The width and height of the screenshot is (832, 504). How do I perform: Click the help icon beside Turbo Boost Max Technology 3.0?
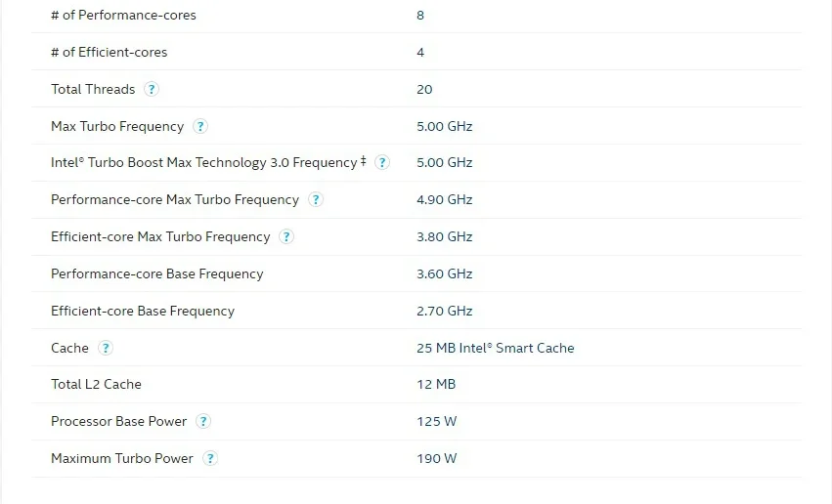(382, 162)
